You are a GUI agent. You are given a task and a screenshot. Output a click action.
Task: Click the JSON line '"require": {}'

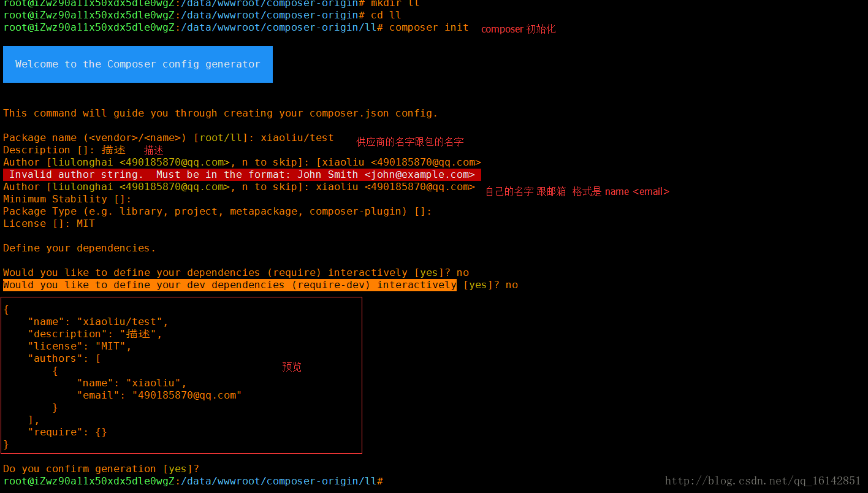point(67,432)
